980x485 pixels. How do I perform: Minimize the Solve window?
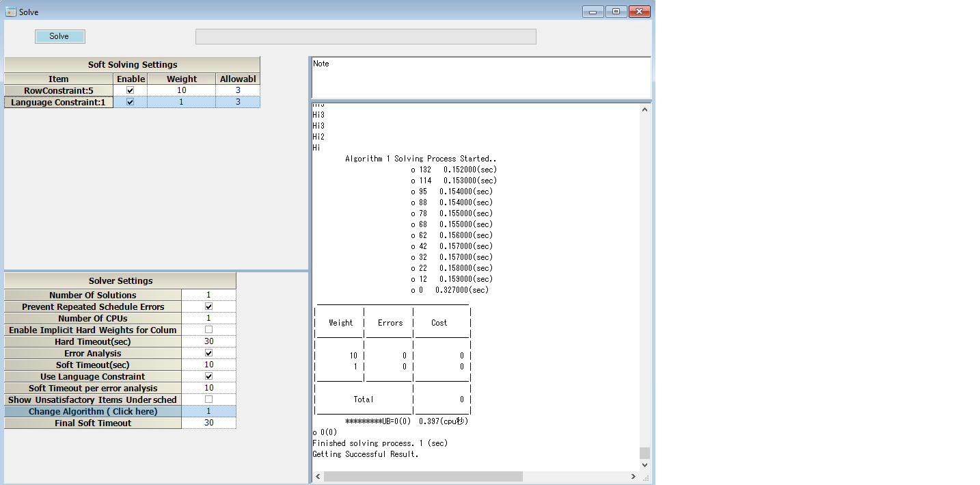pos(592,12)
